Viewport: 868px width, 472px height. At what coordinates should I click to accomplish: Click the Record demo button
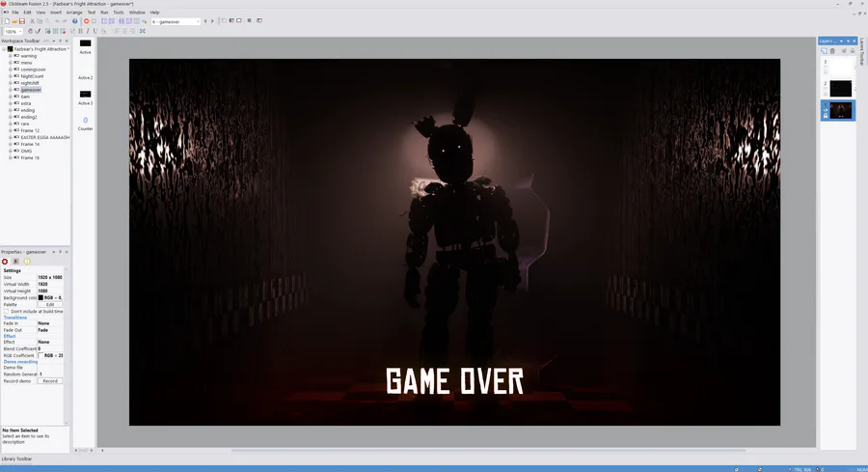click(x=50, y=381)
